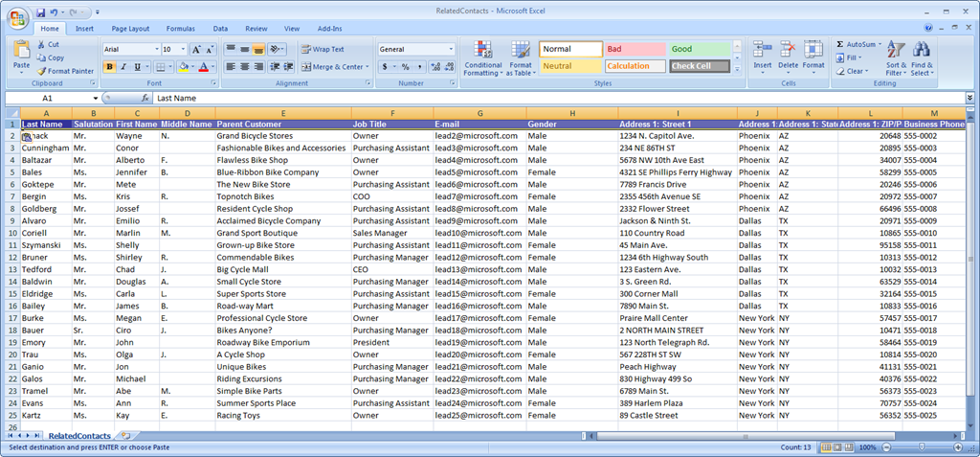Viewport: 980px width, 457px height.
Task: Click the Insert Function fx button
Action: click(x=145, y=99)
